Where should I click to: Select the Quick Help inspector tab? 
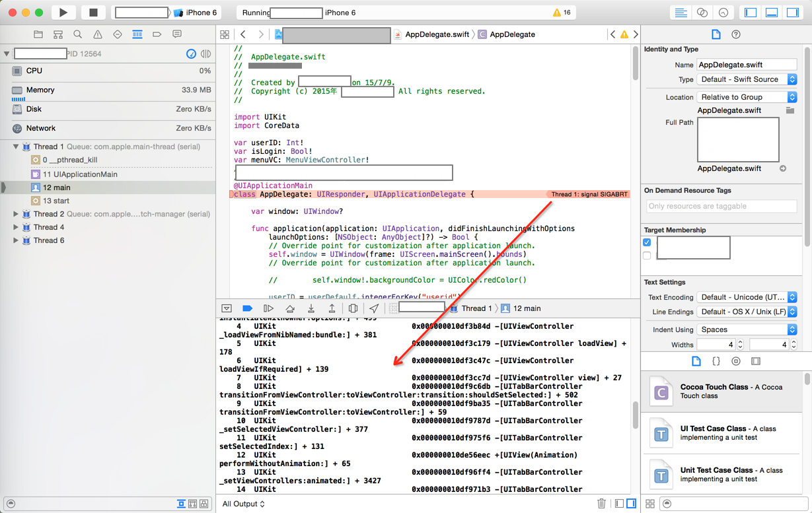[736, 34]
